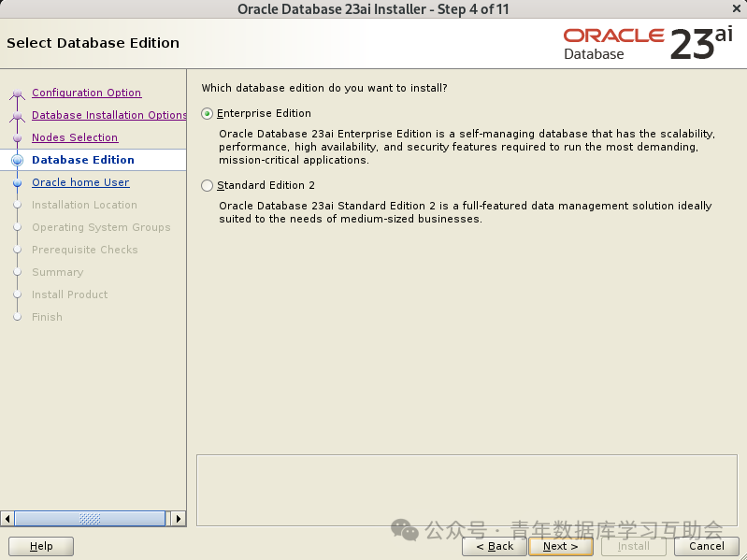Click the Configuration Option step marker icon
The image size is (747, 560).
(17, 93)
